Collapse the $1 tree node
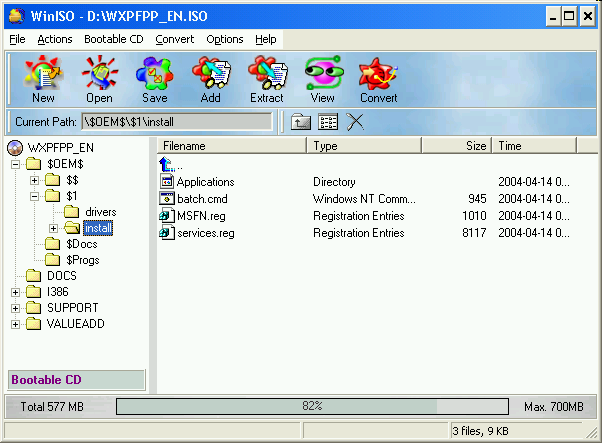 pos(35,197)
